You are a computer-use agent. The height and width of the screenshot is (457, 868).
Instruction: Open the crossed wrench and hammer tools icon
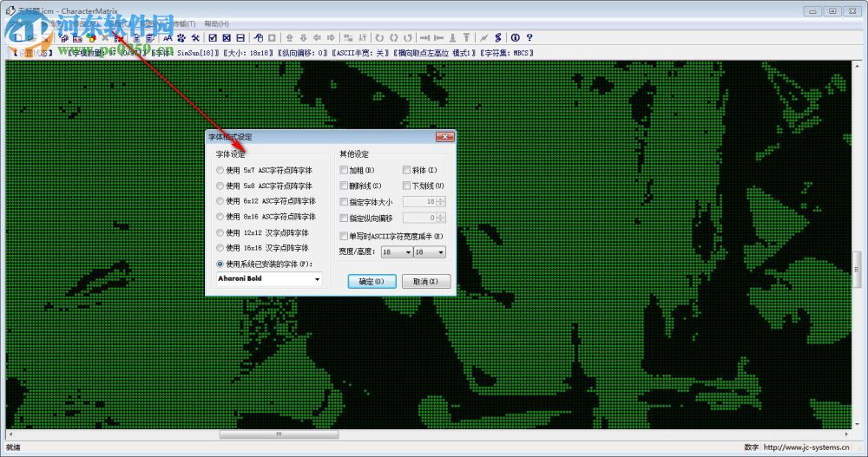[195, 37]
